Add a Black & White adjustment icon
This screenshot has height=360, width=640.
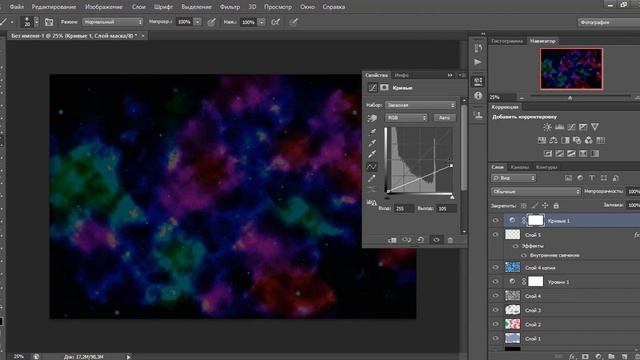pos(565,140)
